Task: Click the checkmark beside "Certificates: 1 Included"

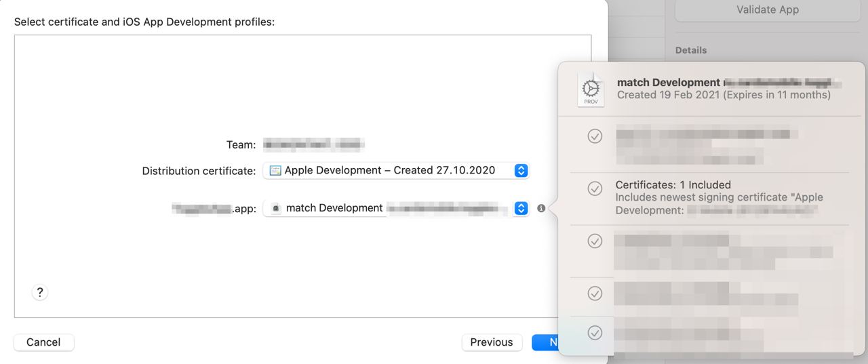Action: pyautogui.click(x=595, y=189)
